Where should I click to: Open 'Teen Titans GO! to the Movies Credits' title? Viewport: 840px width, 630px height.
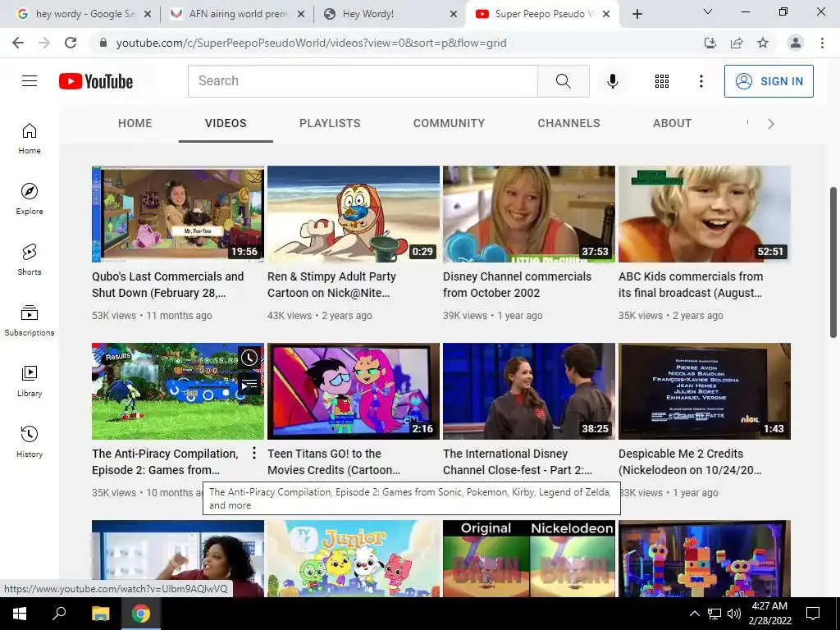pos(334,461)
